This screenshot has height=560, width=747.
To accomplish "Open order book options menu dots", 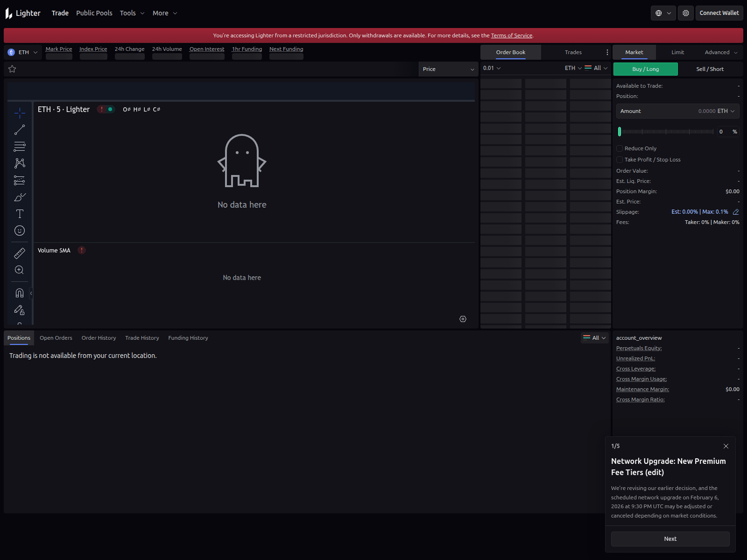I will (607, 52).
